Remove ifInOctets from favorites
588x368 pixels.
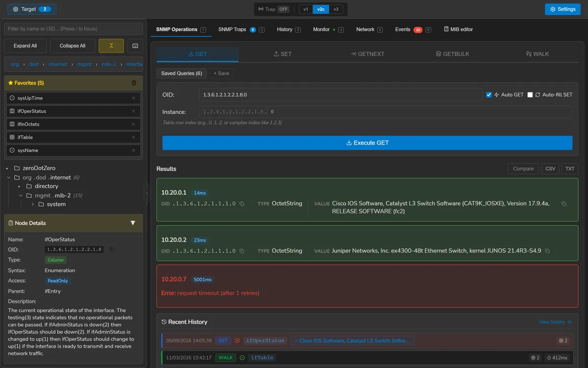[133, 124]
